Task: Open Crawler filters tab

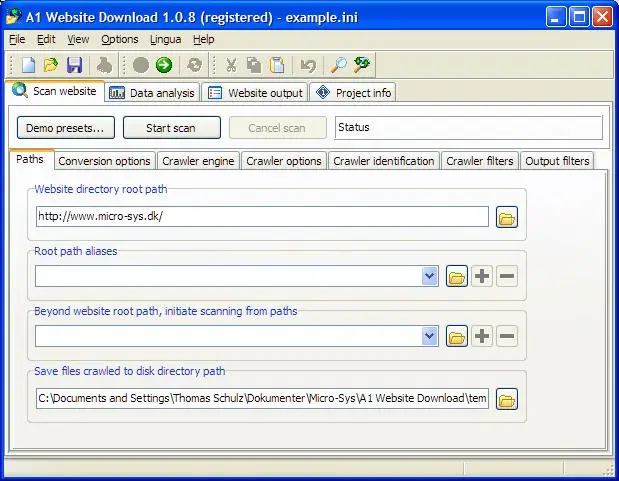Action: coord(480,161)
